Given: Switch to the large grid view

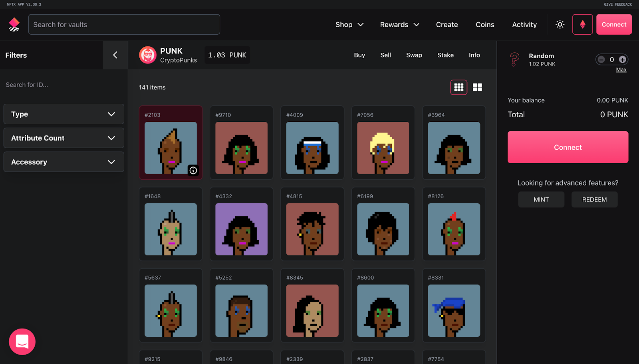Looking at the screenshot, I should pyautogui.click(x=477, y=87).
